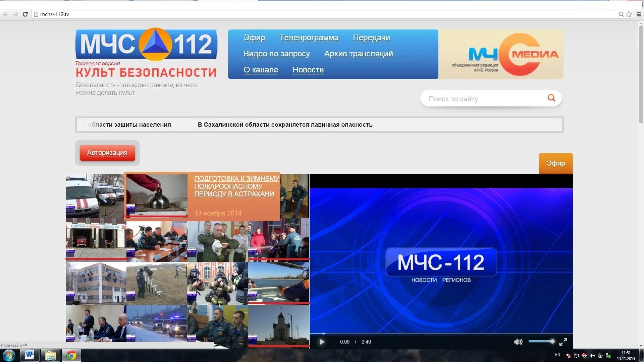Open the Windows Start button
This screenshot has height=362, width=644.
tap(9, 355)
